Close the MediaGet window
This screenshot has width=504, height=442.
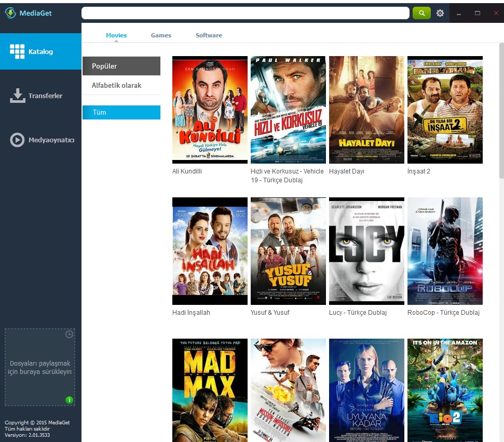[496, 13]
